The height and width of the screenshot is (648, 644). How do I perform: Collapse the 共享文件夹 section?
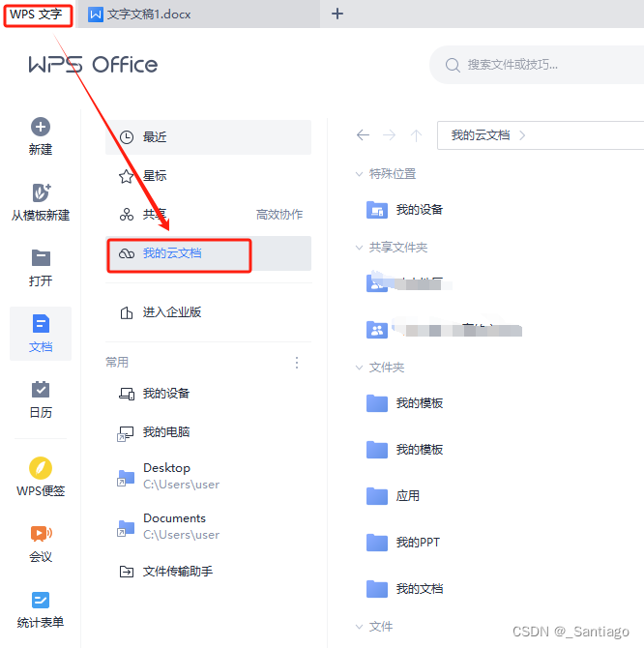coord(359,248)
